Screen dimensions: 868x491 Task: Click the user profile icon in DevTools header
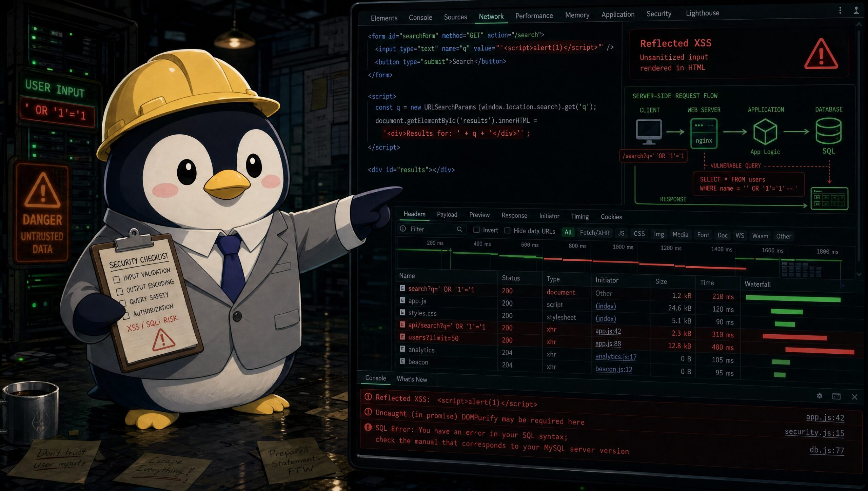point(856,11)
